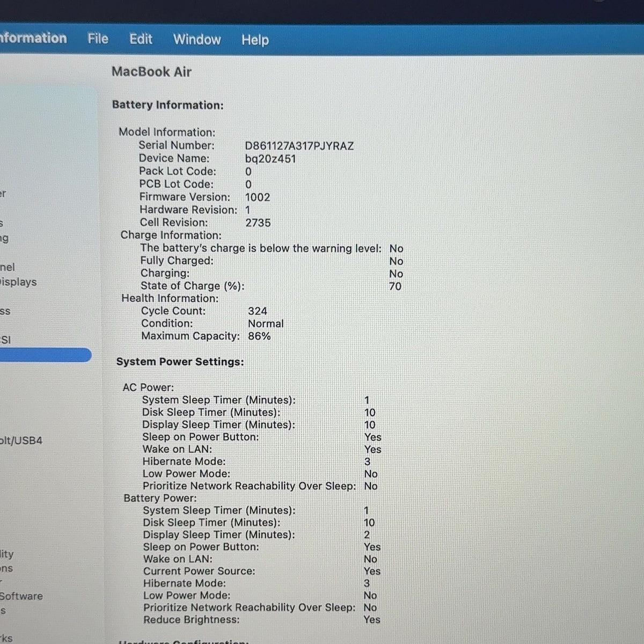Open the Edit menu

pos(141,39)
